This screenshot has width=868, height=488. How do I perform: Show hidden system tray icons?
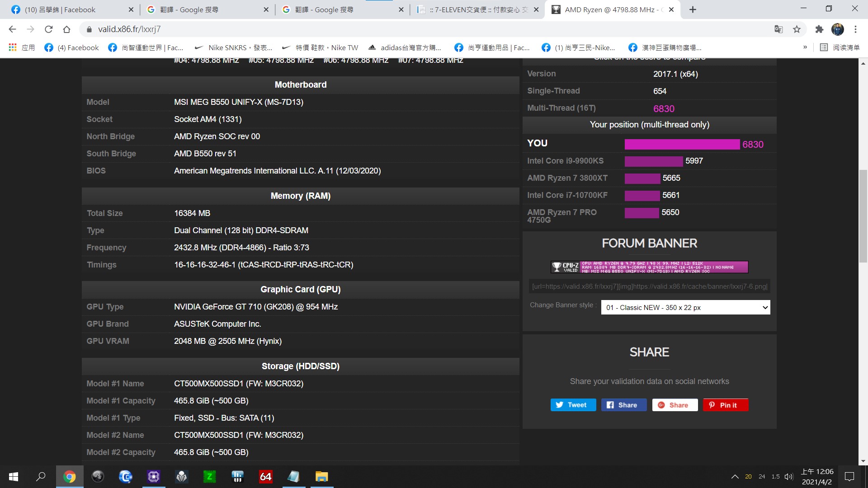[x=735, y=477]
